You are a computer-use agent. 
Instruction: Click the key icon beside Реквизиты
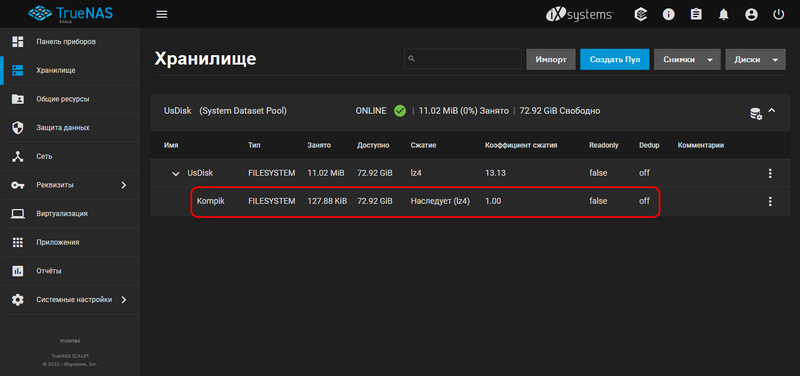18,185
